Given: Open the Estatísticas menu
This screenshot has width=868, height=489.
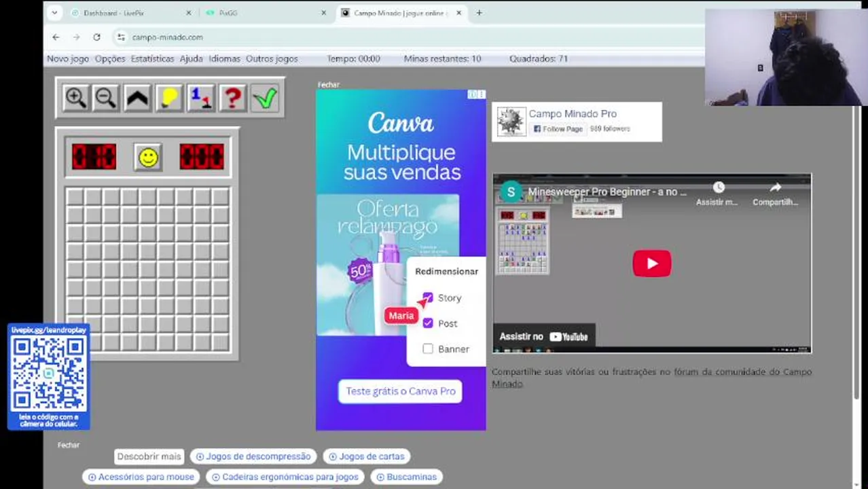Looking at the screenshot, I should (152, 59).
